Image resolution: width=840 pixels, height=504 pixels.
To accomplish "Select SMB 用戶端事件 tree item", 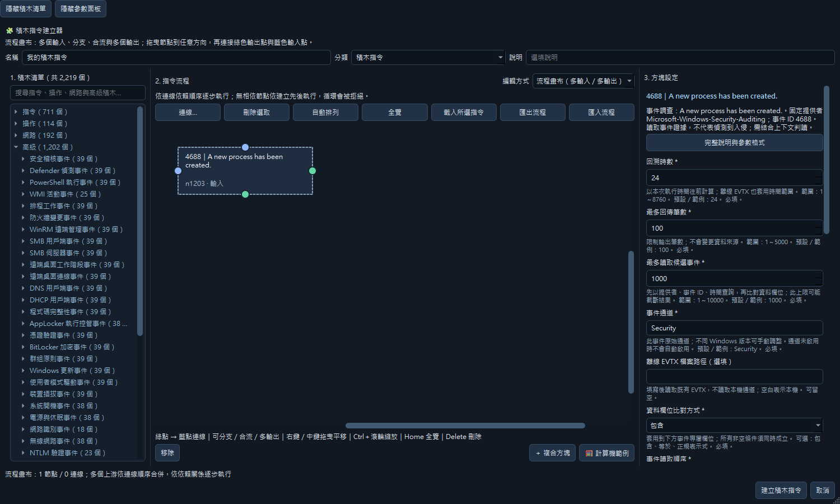I will tap(68, 241).
